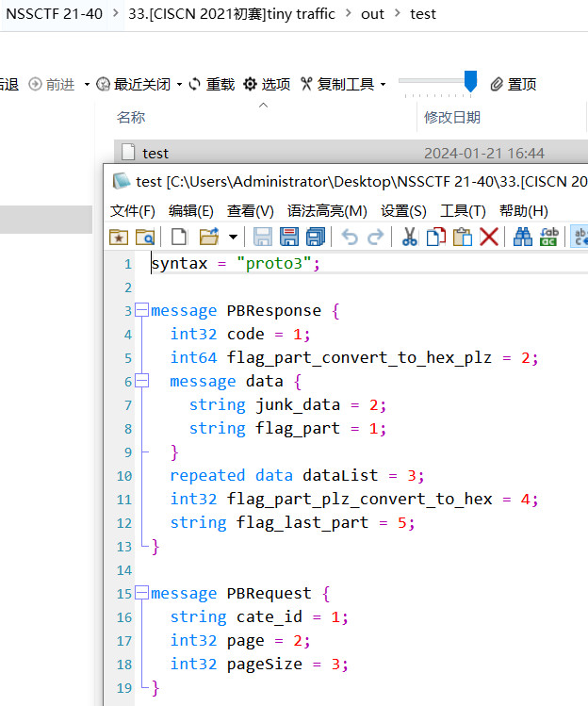Screen dimensions: 588x706
Task: Click breadcrumb 33.[CISCN 2021初赛]tiny traffic
Action: tap(232, 14)
